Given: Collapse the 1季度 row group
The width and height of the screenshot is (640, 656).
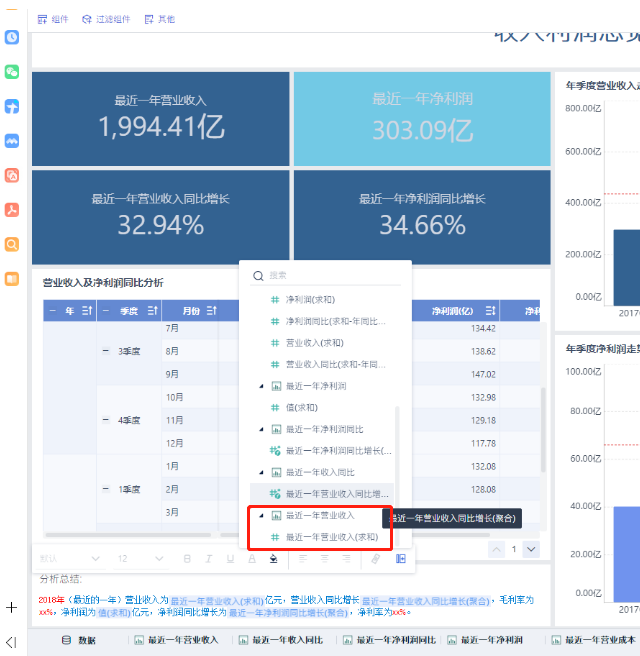Looking at the screenshot, I should (106, 489).
